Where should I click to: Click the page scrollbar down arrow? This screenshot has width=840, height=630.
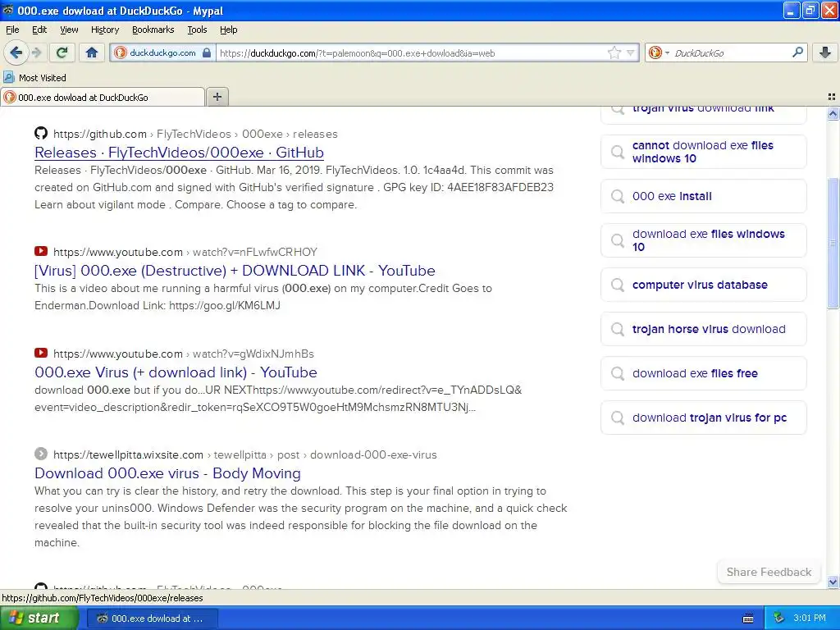tap(833, 582)
